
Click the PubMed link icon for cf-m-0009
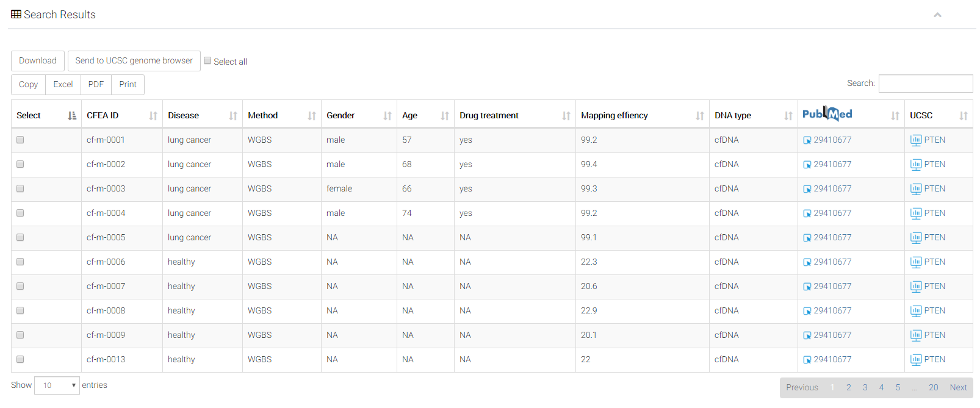[807, 335]
